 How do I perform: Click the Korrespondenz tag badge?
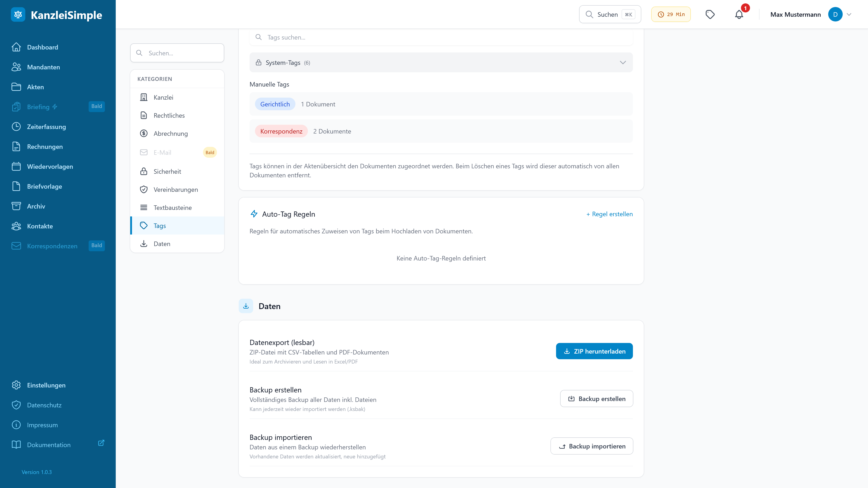pos(281,131)
